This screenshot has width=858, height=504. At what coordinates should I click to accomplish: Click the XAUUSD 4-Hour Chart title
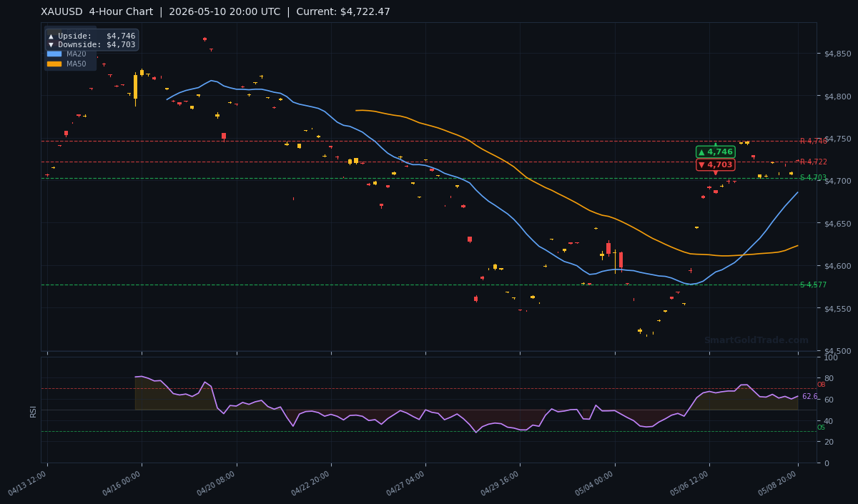point(97,12)
